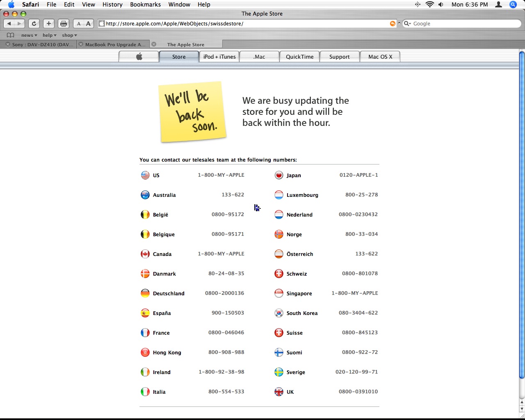Close the MacBook Pro Upgrade tab
This screenshot has width=525, height=420.
pyautogui.click(x=81, y=44)
